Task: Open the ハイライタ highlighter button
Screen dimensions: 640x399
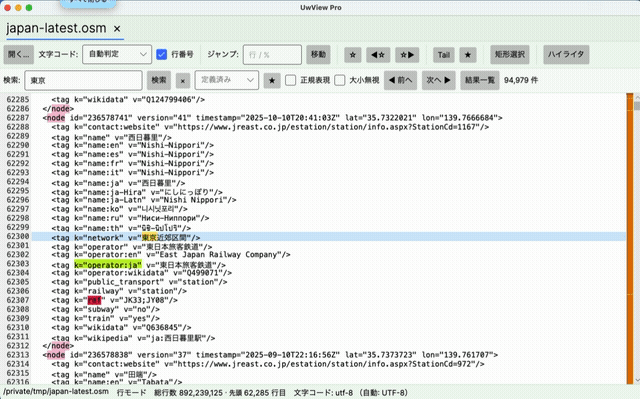Action: point(566,55)
